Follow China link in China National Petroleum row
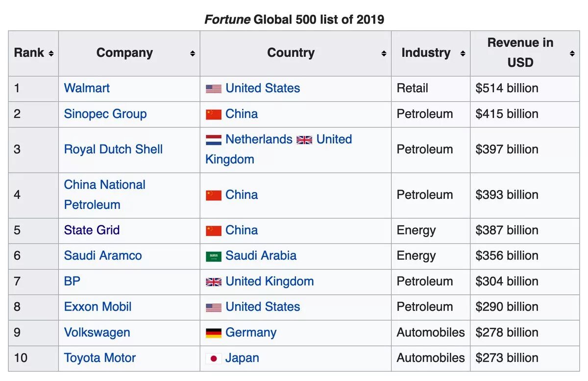The width and height of the screenshot is (588, 381). (242, 194)
